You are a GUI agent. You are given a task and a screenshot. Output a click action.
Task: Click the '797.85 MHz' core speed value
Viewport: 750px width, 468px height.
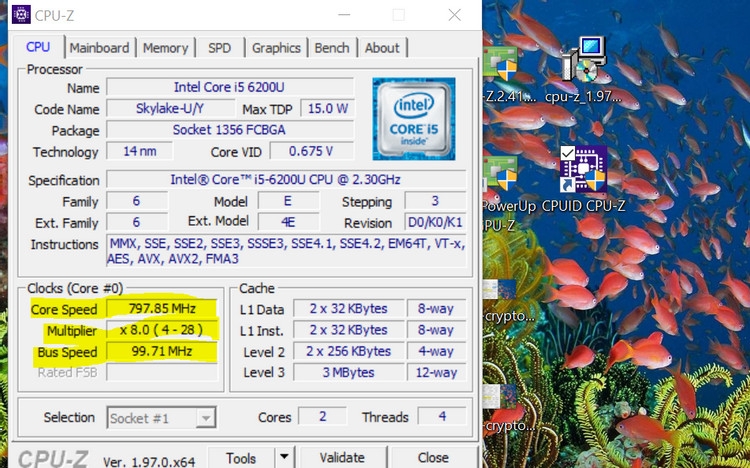point(162,309)
